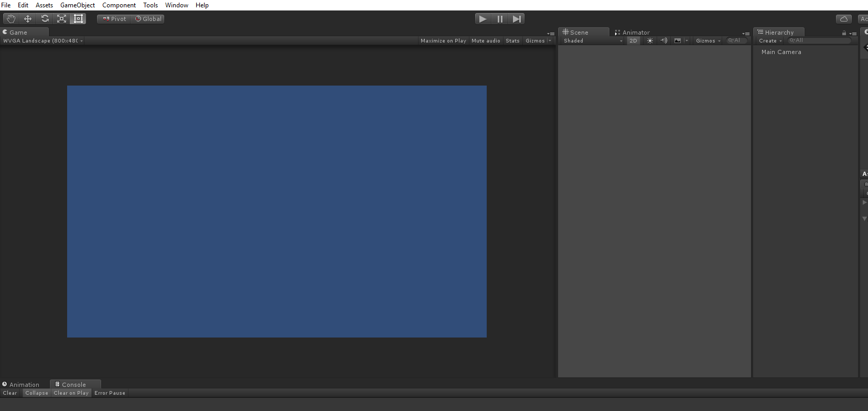Open Scene view Gizmos dropdown
This screenshot has width=868, height=411.
709,40
